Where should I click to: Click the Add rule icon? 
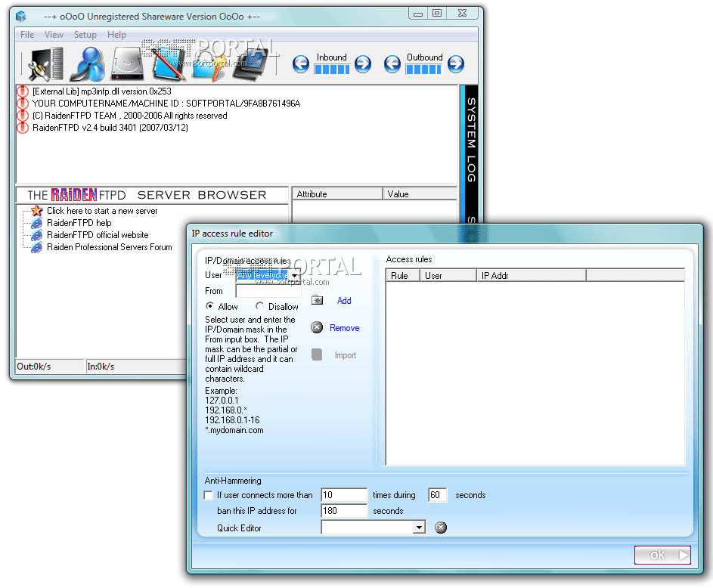click(x=317, y=300)
